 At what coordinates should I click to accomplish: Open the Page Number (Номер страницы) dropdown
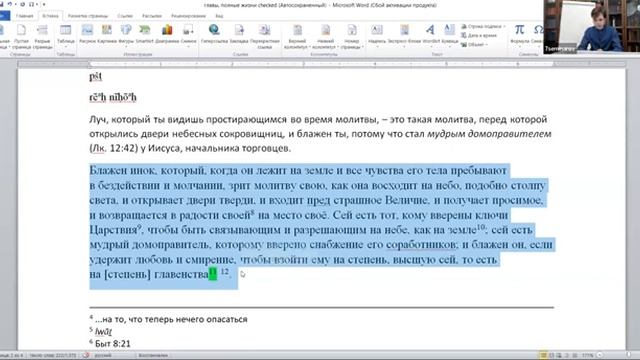click(351, 37)
